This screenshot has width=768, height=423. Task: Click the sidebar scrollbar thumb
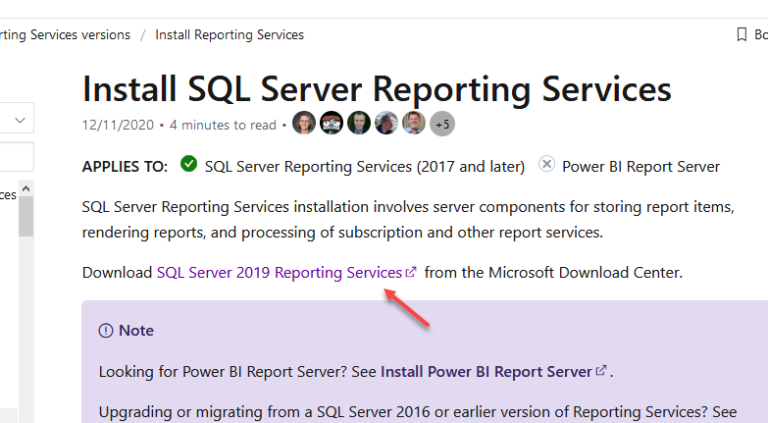(x=26, y=215)
